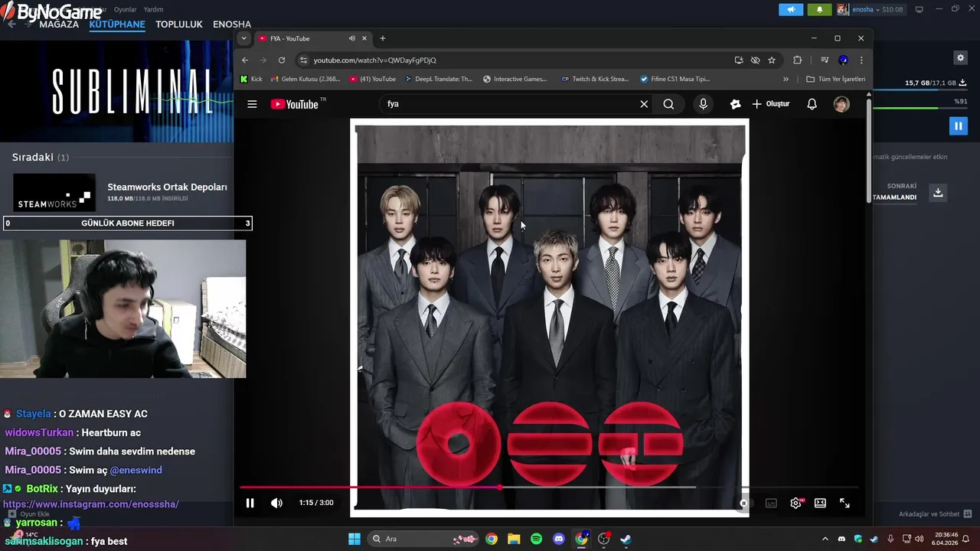Open Gelen Kutusu Gmail bookmark
The width and height of the screenshot is (980, 551).
[x=305, y=79]
